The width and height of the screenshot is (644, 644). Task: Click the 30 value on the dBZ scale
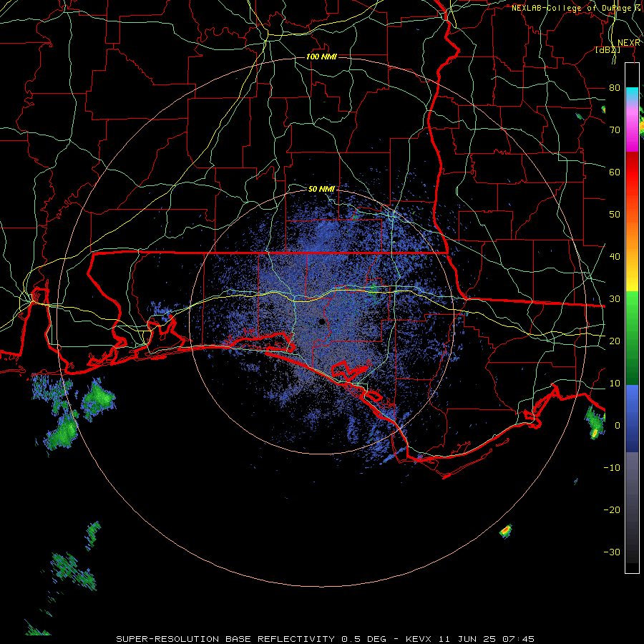[x=615, y=299]
